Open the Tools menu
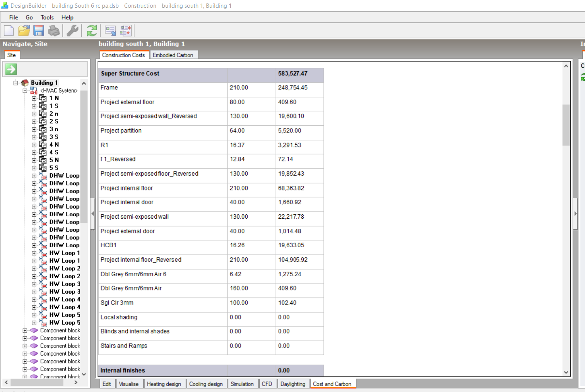The image size is (585, 392). 47,17
